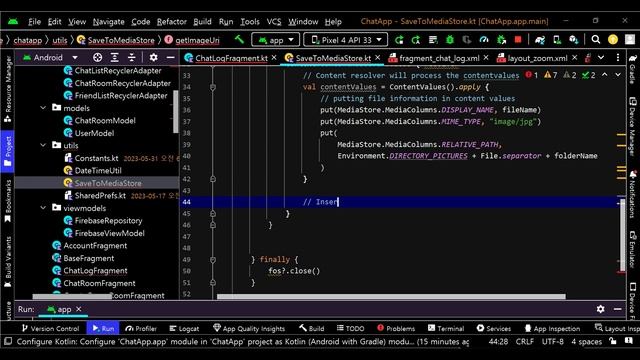Click Select Opened File target icon
This screenshot has height=360, width=640.
97,58
